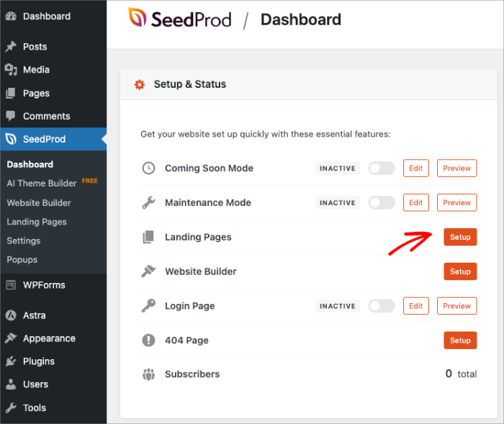Preview the Maintenance Mode page
Screen dimensions: 504x424
click(456, 202)
